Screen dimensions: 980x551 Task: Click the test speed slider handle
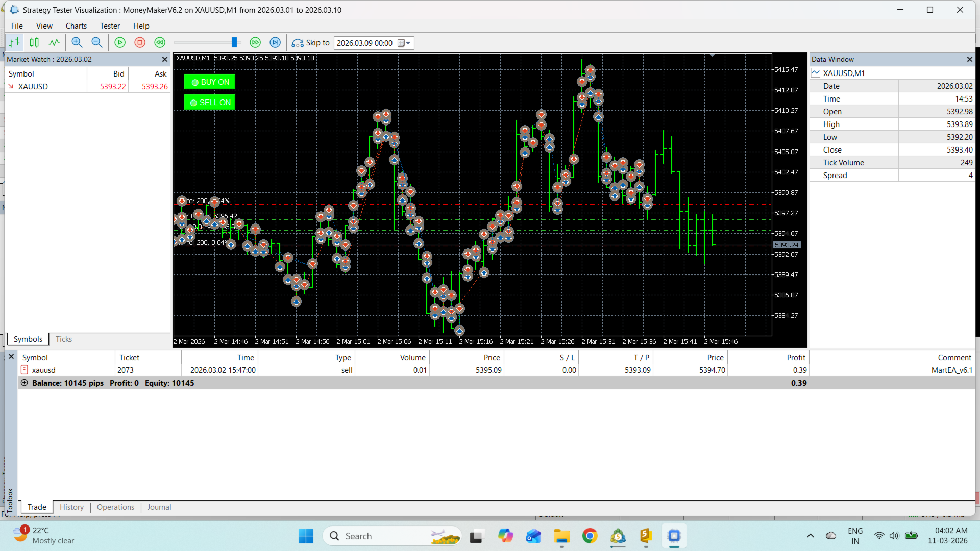pos(234,43)
